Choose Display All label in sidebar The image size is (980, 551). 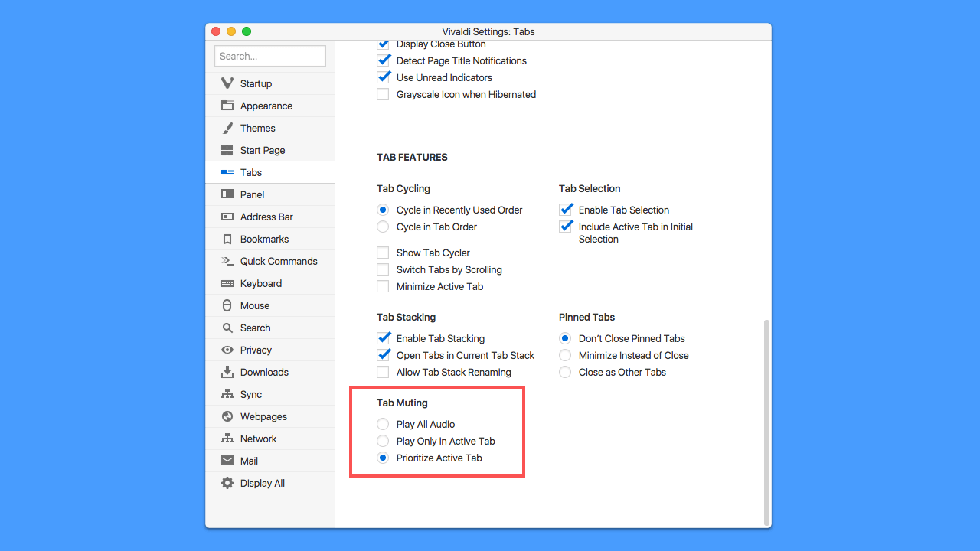click(263, 483)
